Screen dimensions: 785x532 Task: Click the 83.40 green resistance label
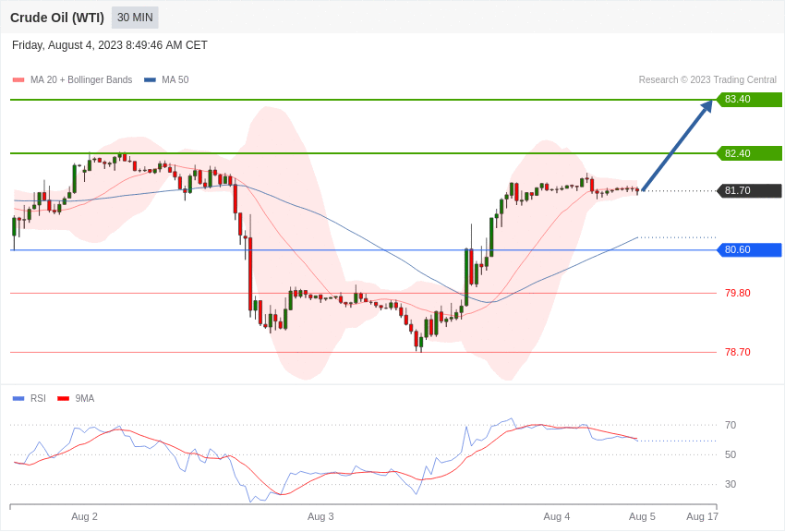coord(750,99)
